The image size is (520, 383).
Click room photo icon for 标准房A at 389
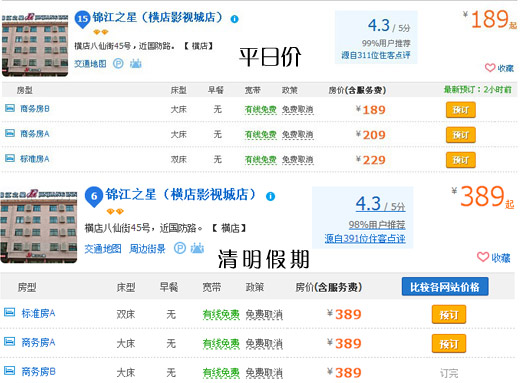point(9,312)
